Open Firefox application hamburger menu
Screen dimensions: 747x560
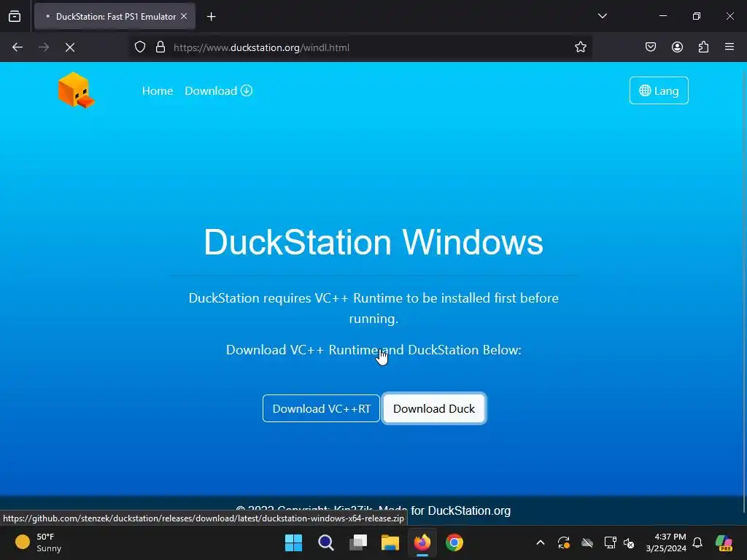[729, 47]
